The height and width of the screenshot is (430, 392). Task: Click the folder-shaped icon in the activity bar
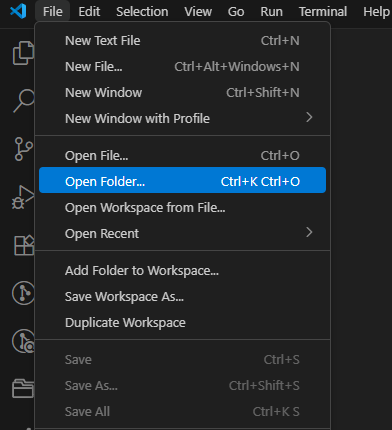[23, 389]
